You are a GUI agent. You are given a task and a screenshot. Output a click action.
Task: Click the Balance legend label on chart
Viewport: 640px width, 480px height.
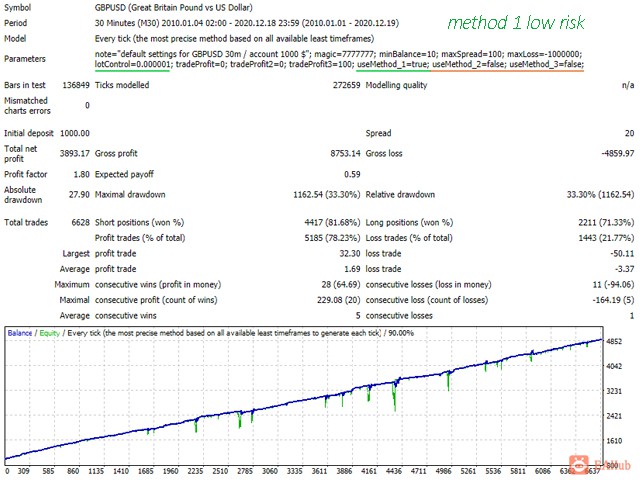point(20,333)
